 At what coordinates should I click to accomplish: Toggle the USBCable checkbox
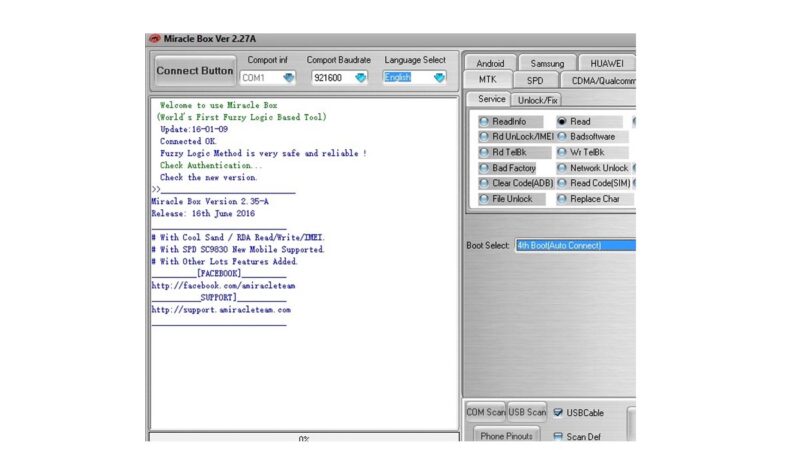(x=558, y=412)
